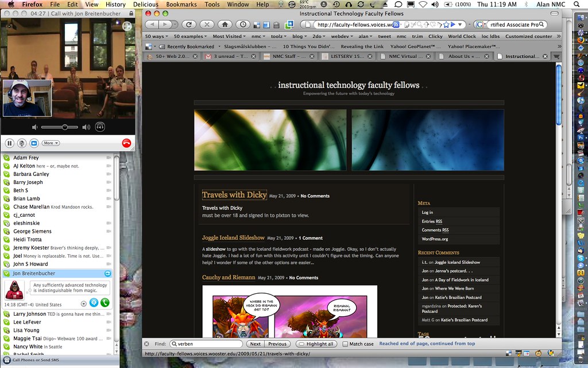Screen dimensions: 588x368
Task: Hang up the Skype call with the red button
Action: pos(126,143)
